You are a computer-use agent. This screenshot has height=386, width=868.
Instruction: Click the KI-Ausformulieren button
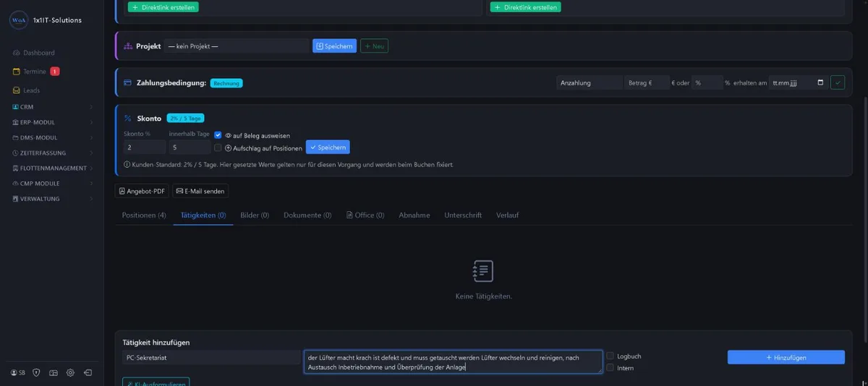pyautogui.click(x=156, y=382)
